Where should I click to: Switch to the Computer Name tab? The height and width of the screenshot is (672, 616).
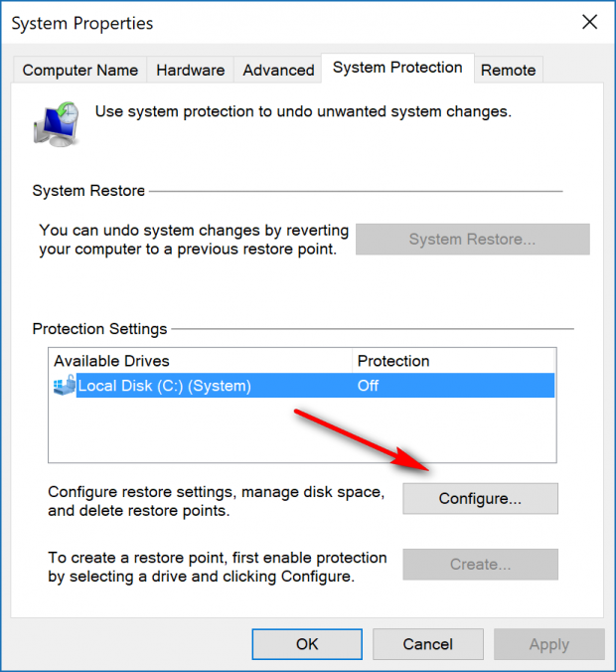point(79,70)
